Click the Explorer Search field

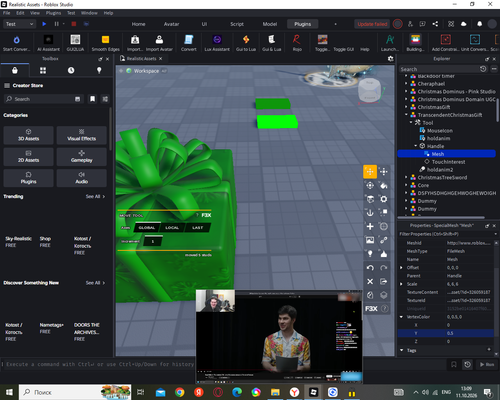tap(439, 69)
